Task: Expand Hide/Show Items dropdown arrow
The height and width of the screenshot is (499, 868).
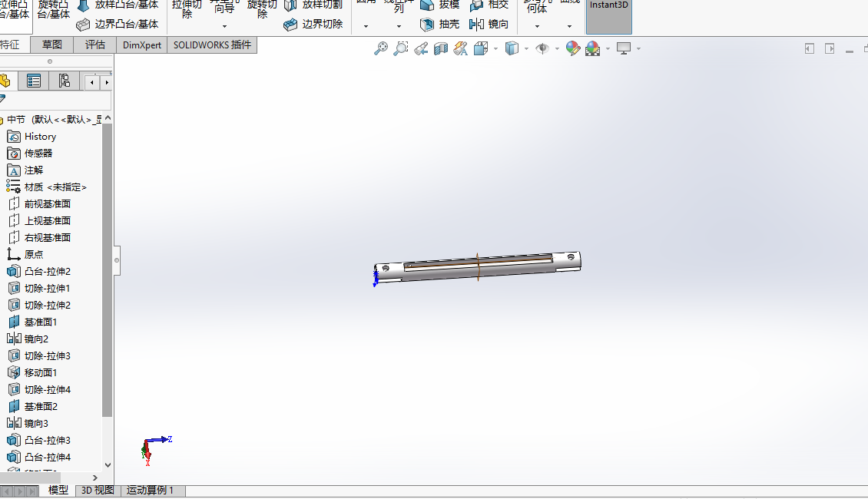Action: pos(557,48)
